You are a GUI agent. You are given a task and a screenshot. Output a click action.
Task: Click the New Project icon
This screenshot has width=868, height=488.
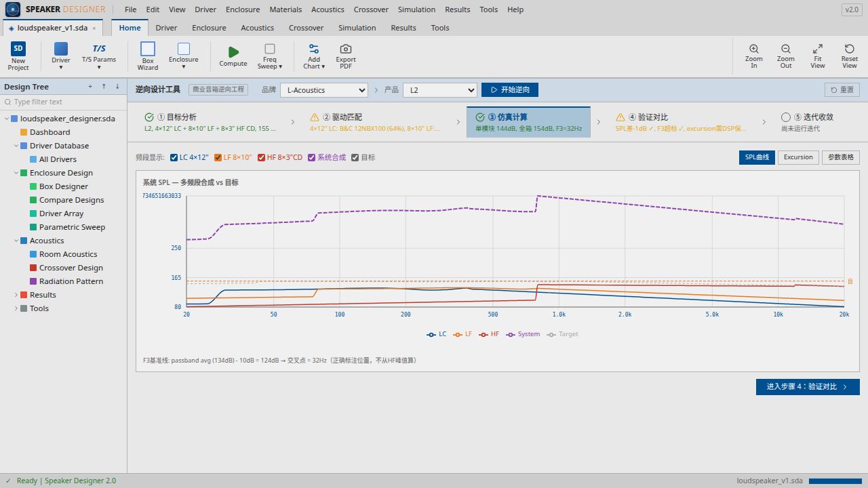[x=18, y=49]
